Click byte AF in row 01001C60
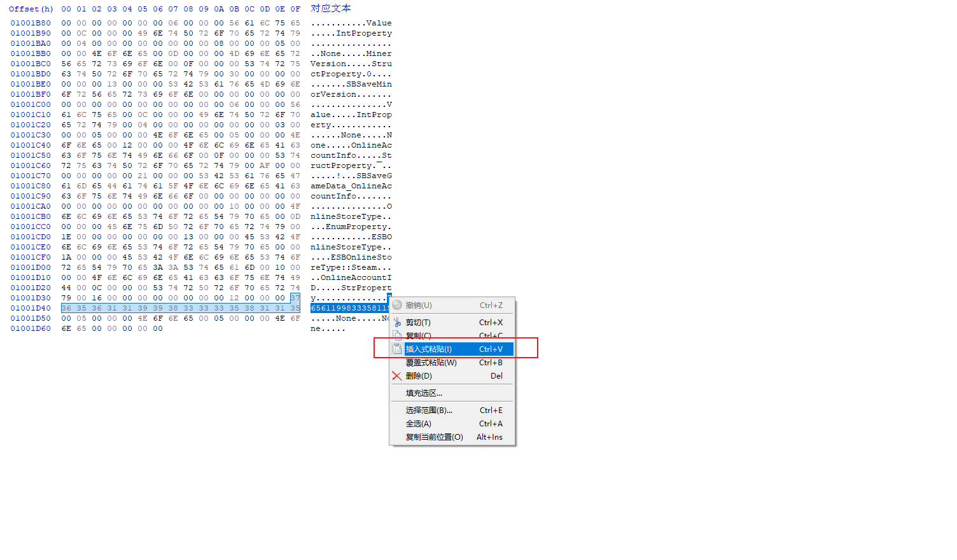957x560 pixels. coord(265,165)
